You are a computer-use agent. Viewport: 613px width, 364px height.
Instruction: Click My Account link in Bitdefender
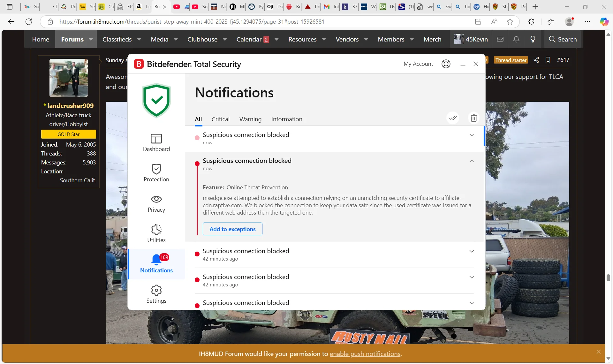[x=418, y=64]
